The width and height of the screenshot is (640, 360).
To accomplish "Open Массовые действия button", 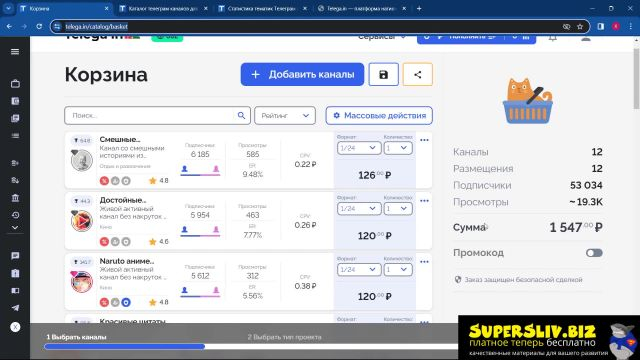I will (379, 116).
